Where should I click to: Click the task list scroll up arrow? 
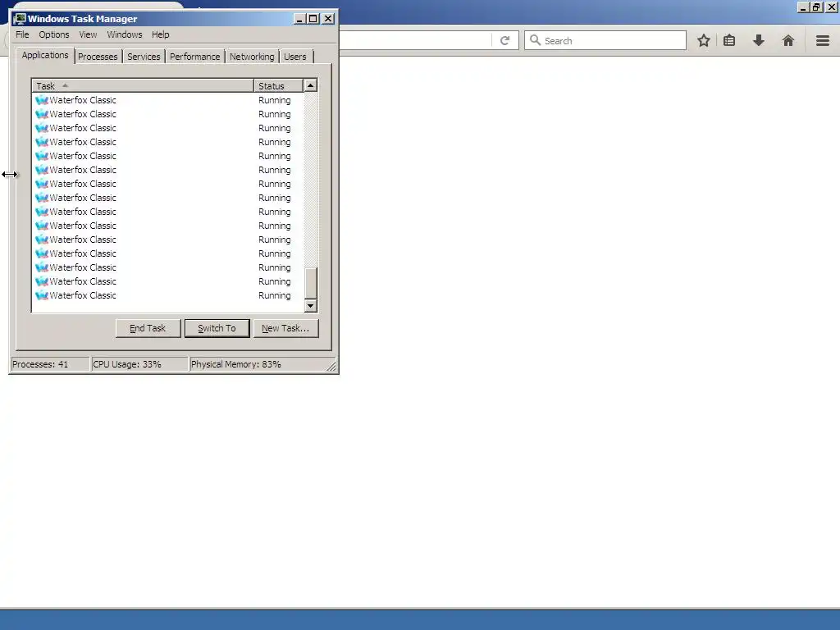click(310, 85)
